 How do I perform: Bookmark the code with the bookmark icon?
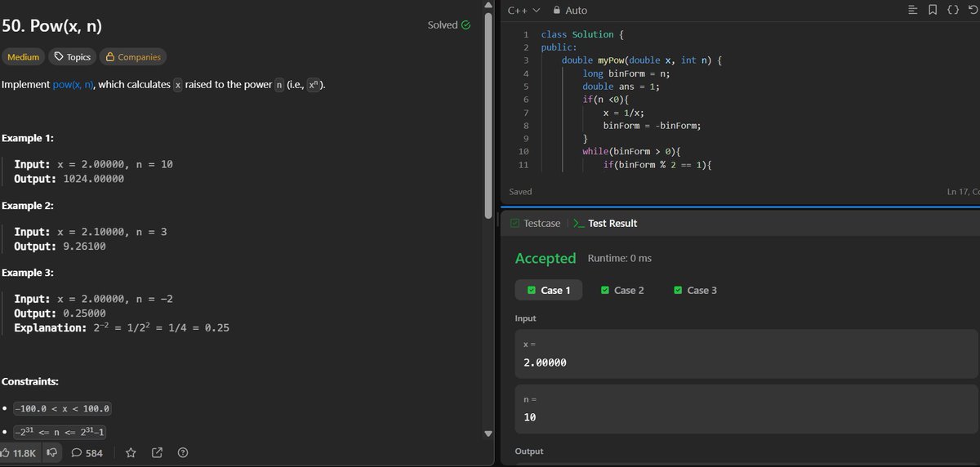click(933, 11)
